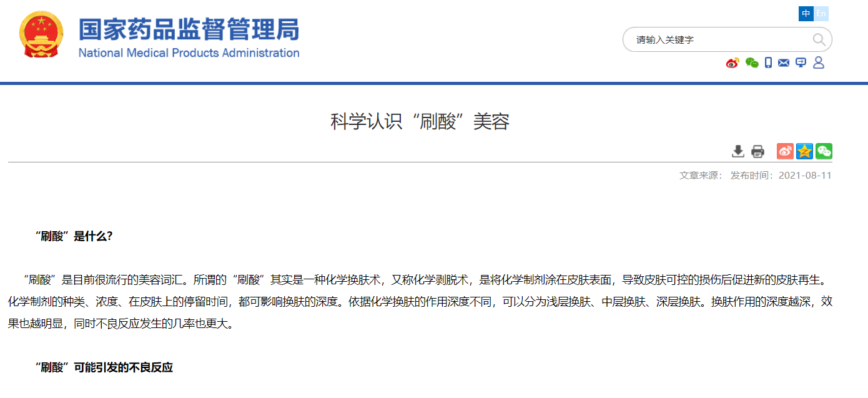The height and width of the screenshot is (398, 868).
Task: Open the header WeChat icon
Action: coord(752,63)
